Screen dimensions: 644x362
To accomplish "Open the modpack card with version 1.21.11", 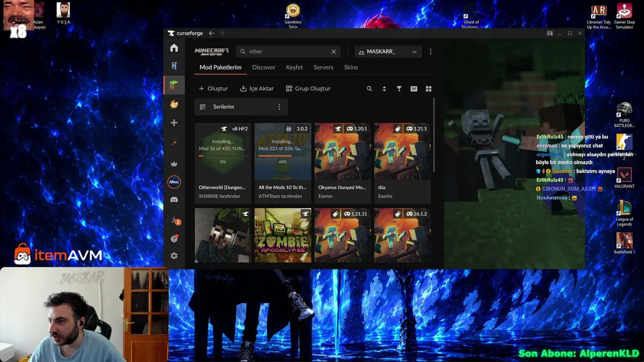I will click(x=343, y=235).
